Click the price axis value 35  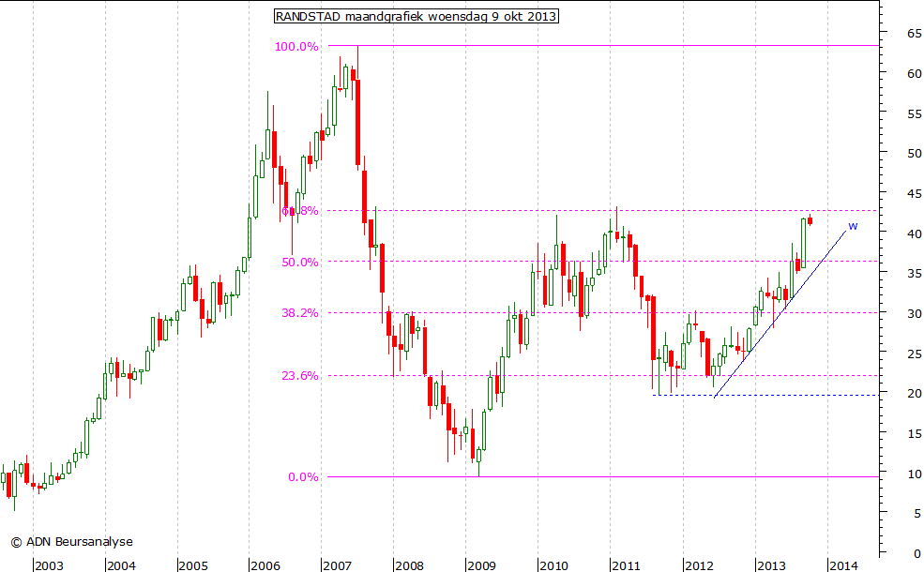point(914,273)
